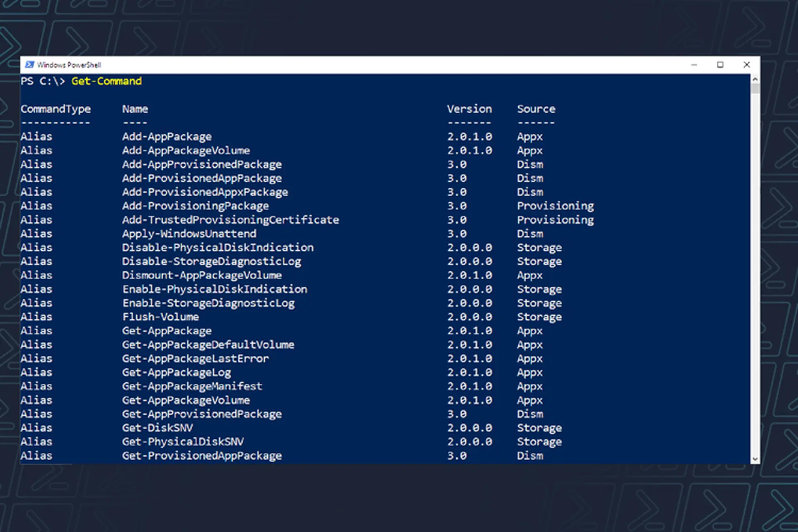The height and width of the screenshot is (532, 798).
Task: Click the Flush-Volume entry
Action: pos(160,317)
